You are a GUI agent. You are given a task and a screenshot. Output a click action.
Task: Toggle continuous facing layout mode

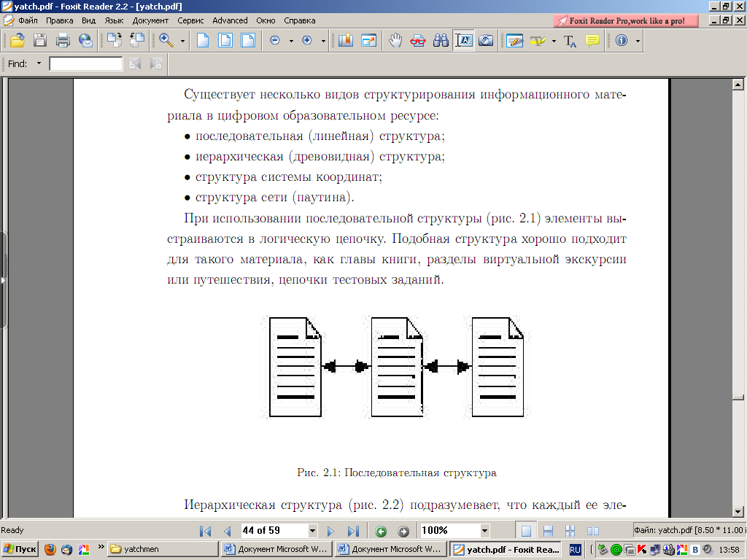pyautogui.click(x=570, y=531)
